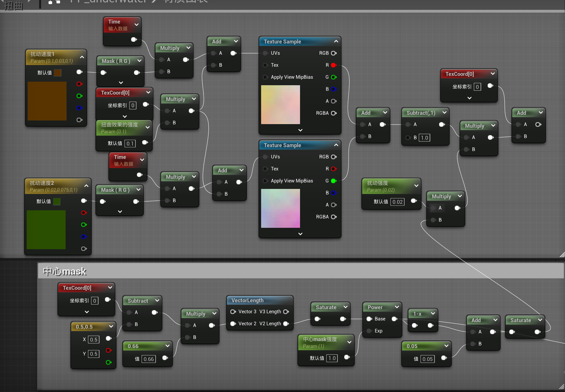
Task: Click the 中心mask强度 default value field 1.0
Action: pyautogui.click(x=332, y=358)
